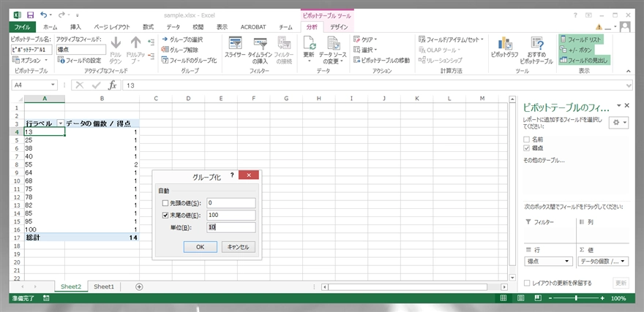
Task: Switch to Page Layout view in status bar
Action: tap(520, 298)
